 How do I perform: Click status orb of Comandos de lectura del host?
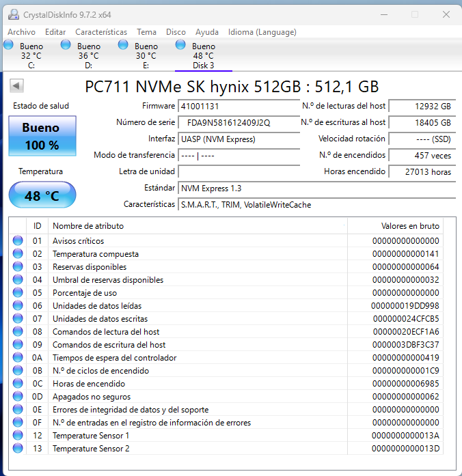pyautogui.click(x=18, y=331)
